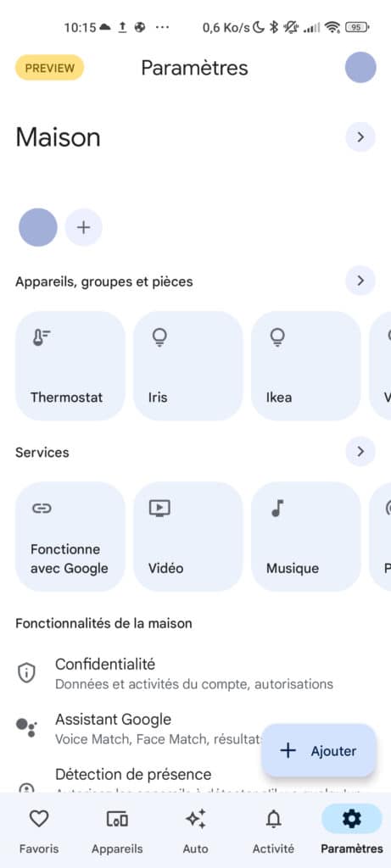Open the account avatar at top right
Image resolution: width=391 pixels, height=868 pixels.
[360, 68]
